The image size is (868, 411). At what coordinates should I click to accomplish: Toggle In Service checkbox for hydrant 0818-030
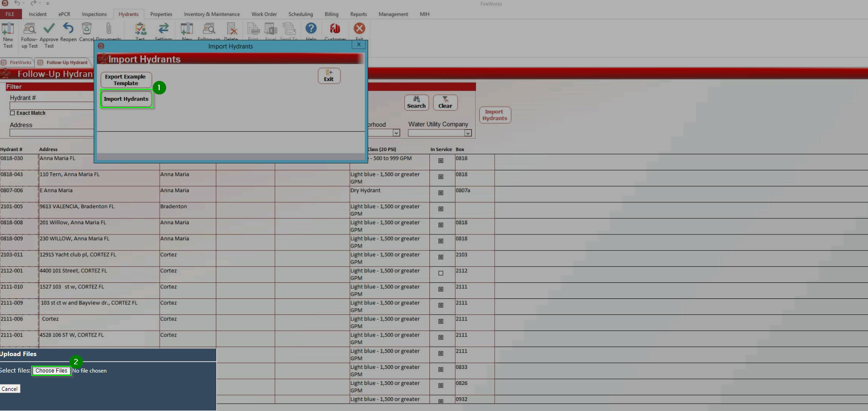pyautogui.click(x=441, y=161)
